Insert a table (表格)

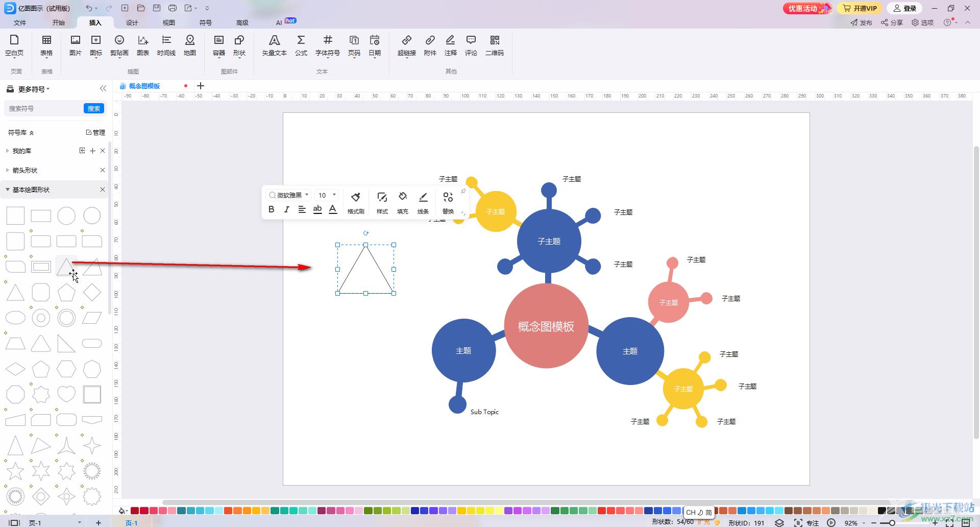pos(46,45)
